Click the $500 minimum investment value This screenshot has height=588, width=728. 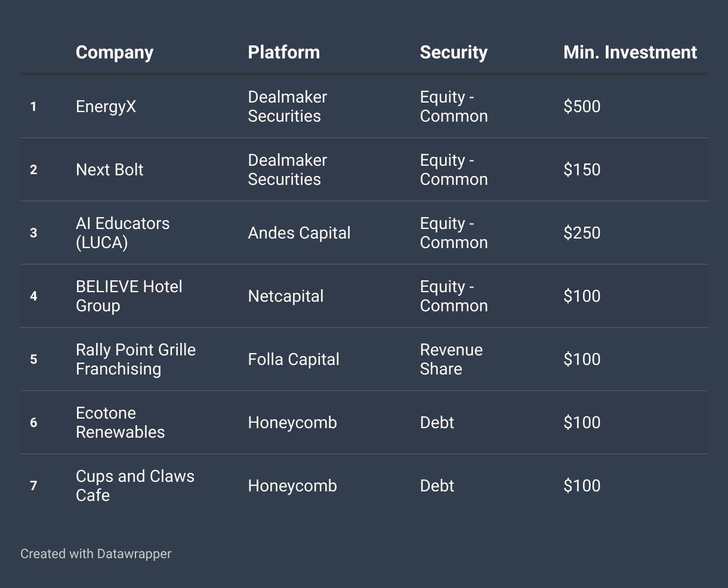pos(582,107)
